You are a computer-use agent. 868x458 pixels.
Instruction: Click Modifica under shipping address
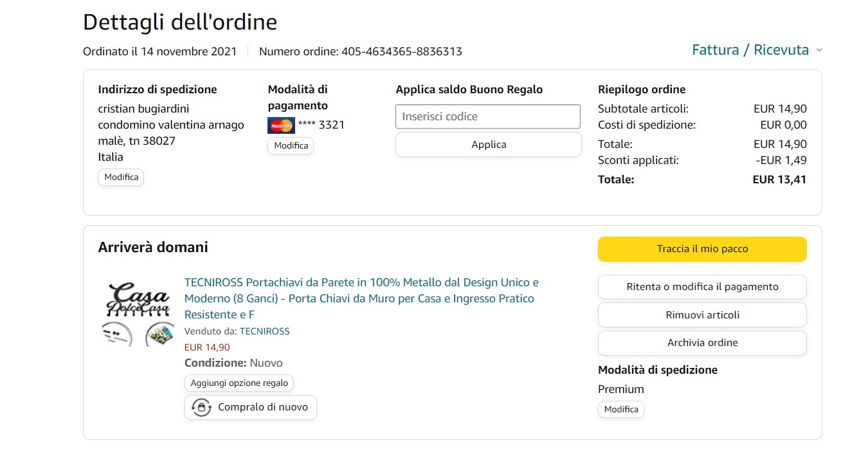tap(121, 177)
